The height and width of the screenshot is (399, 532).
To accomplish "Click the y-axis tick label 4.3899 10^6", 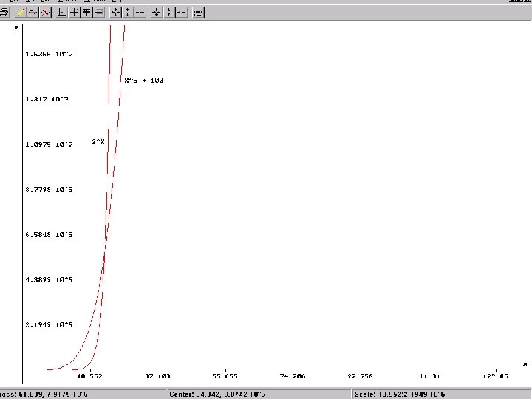I will coord(49,280).
